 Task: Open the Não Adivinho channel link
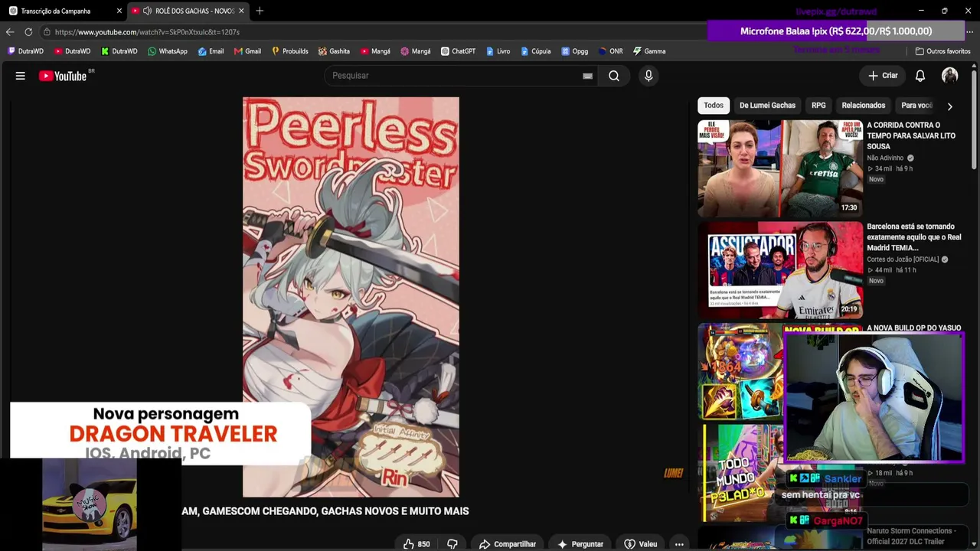[x=885, y=158]
